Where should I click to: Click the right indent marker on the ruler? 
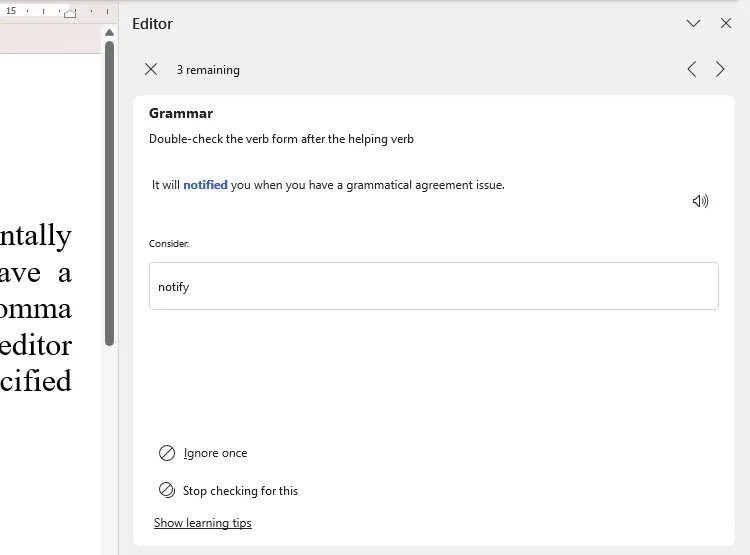70,13
